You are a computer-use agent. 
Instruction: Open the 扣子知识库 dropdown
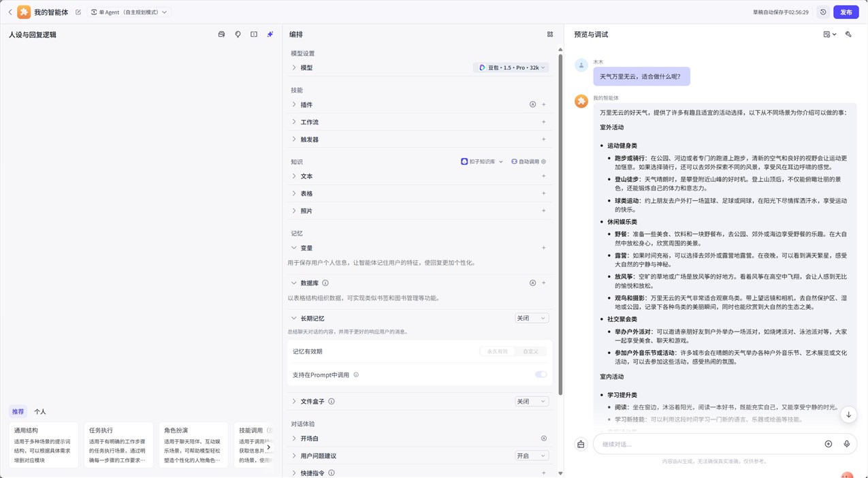(482, 161)
